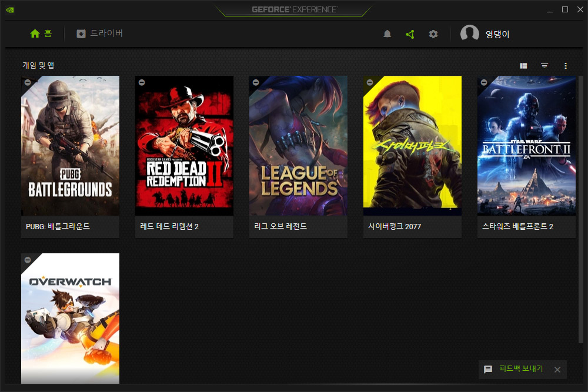Click the minus badge on Battlefront II card
The image size is (588, 392).
(x=484, y=82)
